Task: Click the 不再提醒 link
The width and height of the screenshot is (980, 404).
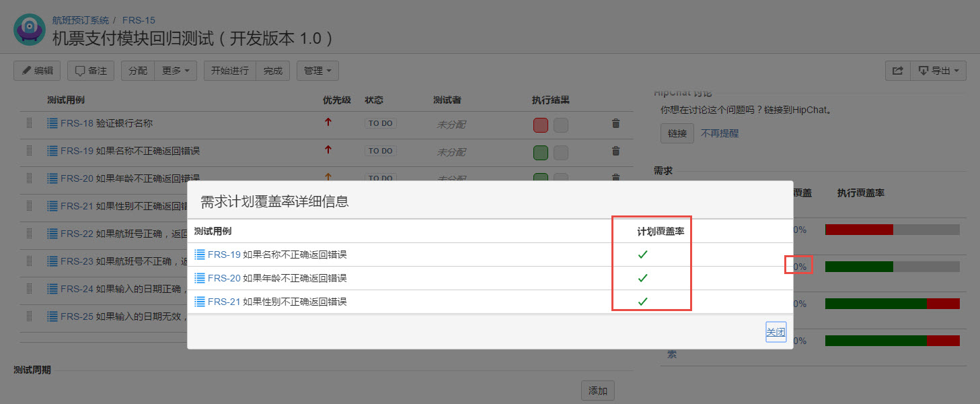Action: click(x=720, y=133)
